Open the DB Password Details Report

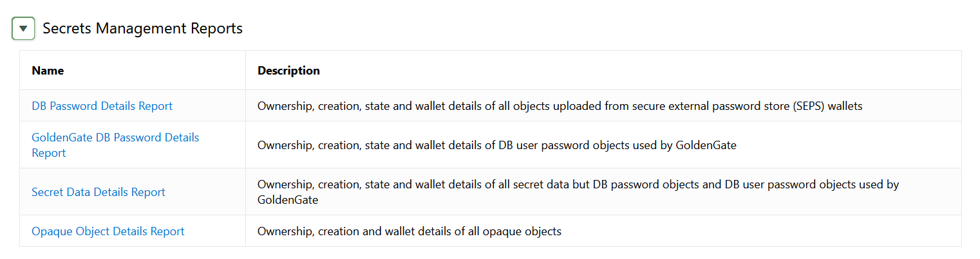tap(102, 106)
